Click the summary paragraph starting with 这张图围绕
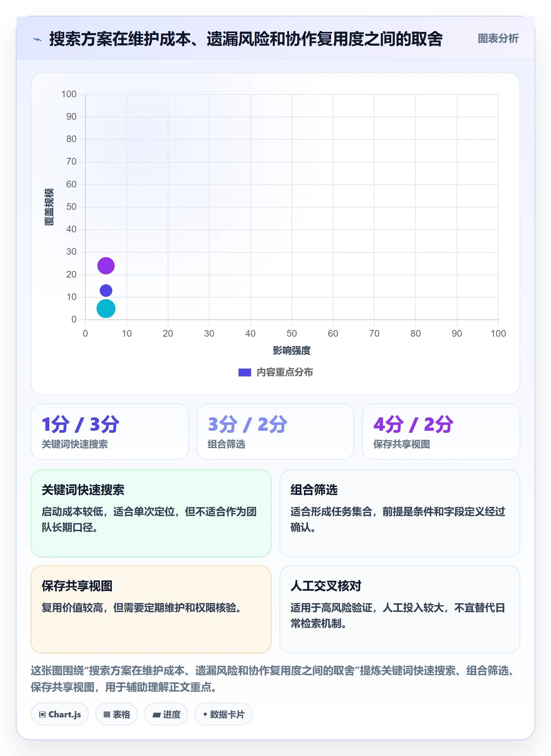The height and width of the screenshot is (756, 551). click(273, 679)
